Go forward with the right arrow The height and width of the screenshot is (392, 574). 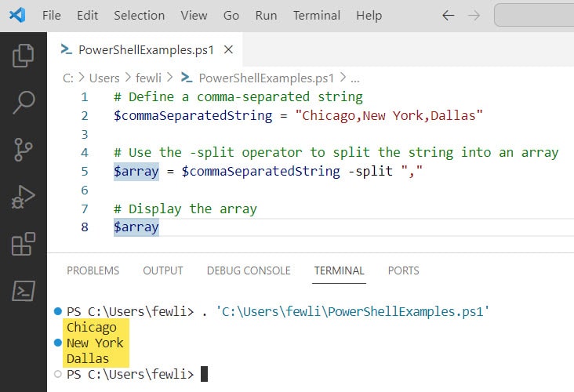click(474, 16)
